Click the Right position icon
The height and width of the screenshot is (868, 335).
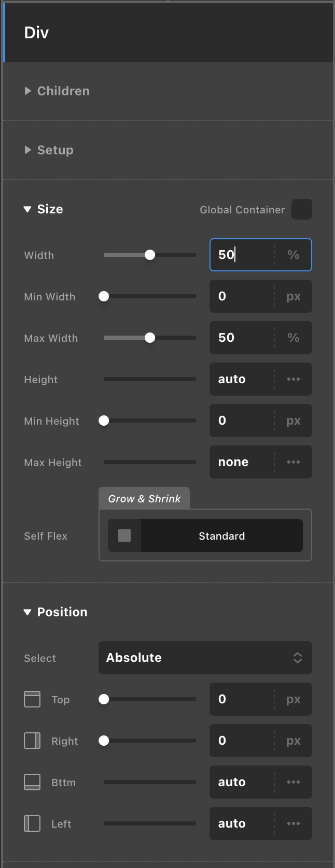click(x=32, y=741)
